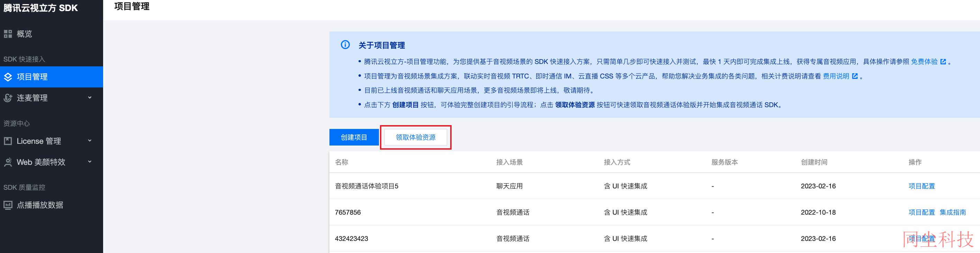Open the 免费体验 link
This screenshot has width=980, height=253.
(x=924, y=62)
